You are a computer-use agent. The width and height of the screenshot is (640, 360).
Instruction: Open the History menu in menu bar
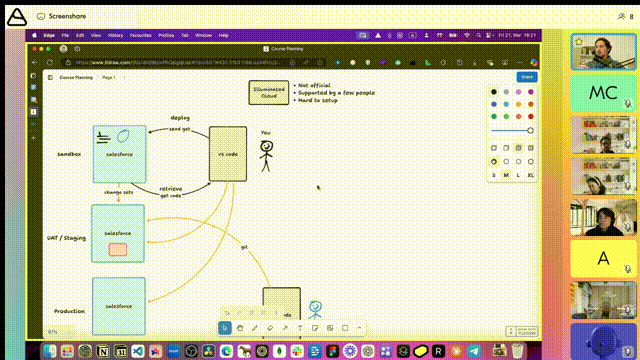tap(116, 36)
